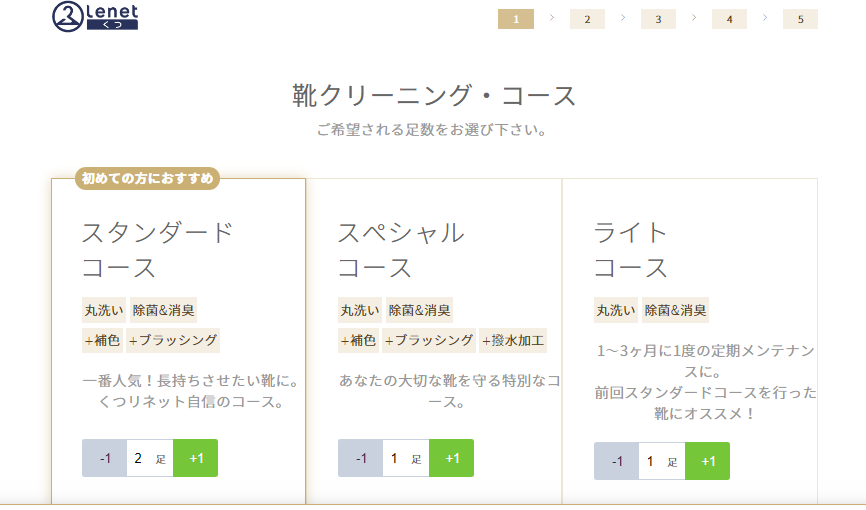Go to step 3 in progress bar
This screenshot has width=866, height=510.
tap(658, 19)
